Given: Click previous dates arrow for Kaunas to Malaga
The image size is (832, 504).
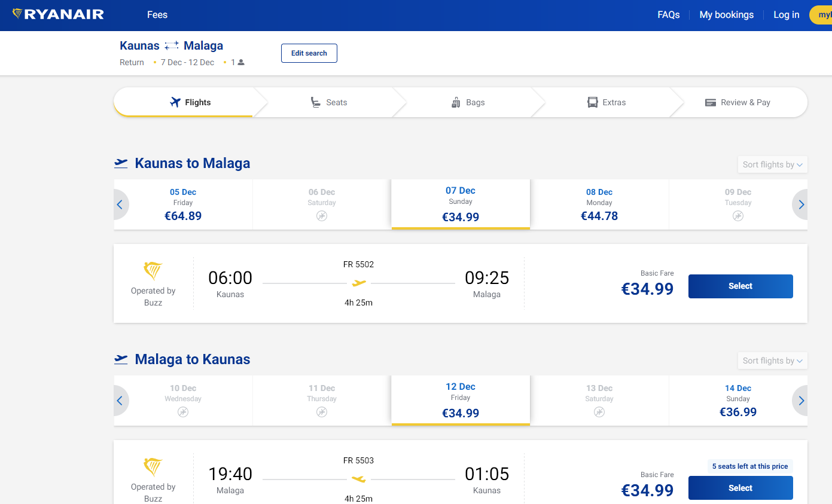Looking at the screenshot, I should (x=120, y=204).
